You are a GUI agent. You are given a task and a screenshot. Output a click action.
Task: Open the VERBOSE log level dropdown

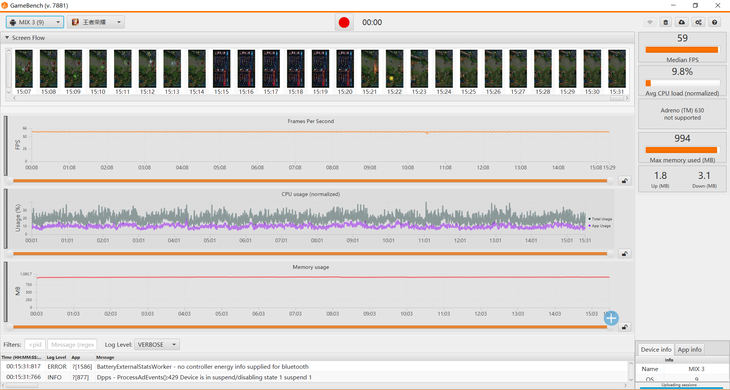[157, 344]
